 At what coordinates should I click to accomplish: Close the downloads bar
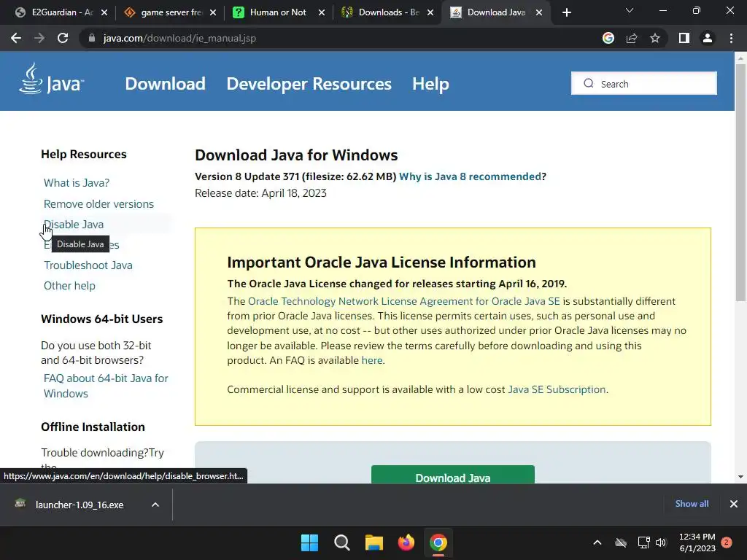pos(734,504)
